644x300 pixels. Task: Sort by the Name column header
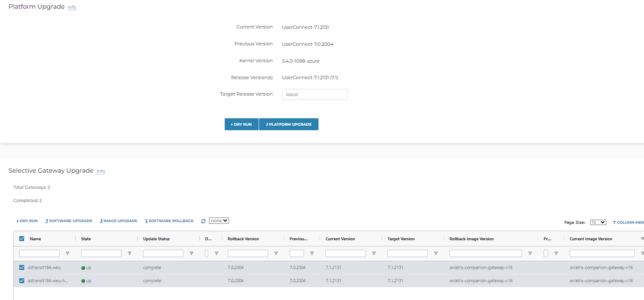point(35,239)
